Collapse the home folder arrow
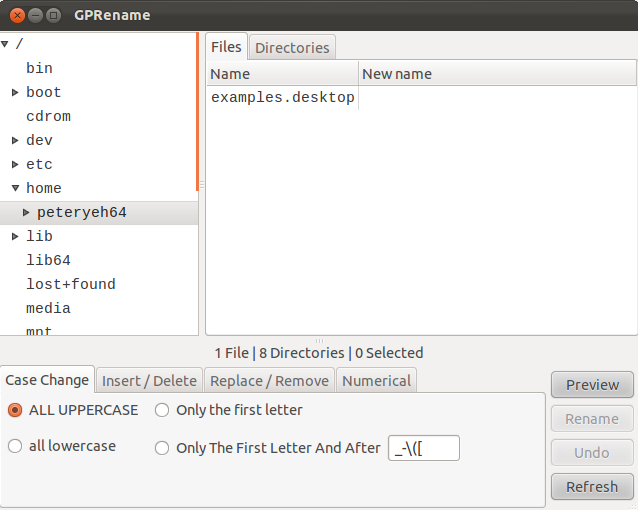Viewport: 638px width, 510px height. pos(15,188)
